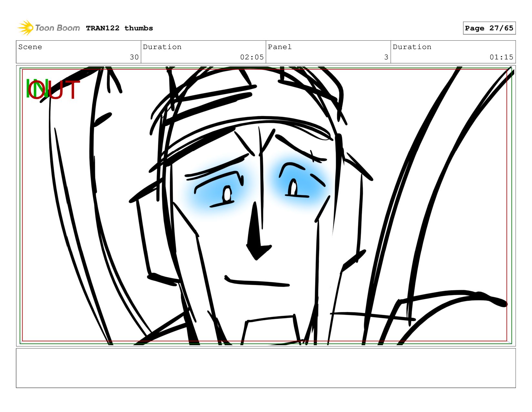Image resolution: width=532 pixels, height=412 pixels.
Task: Click the Page 27/65 indicator box
Action: pyautogui.click(x=489, y=28)
